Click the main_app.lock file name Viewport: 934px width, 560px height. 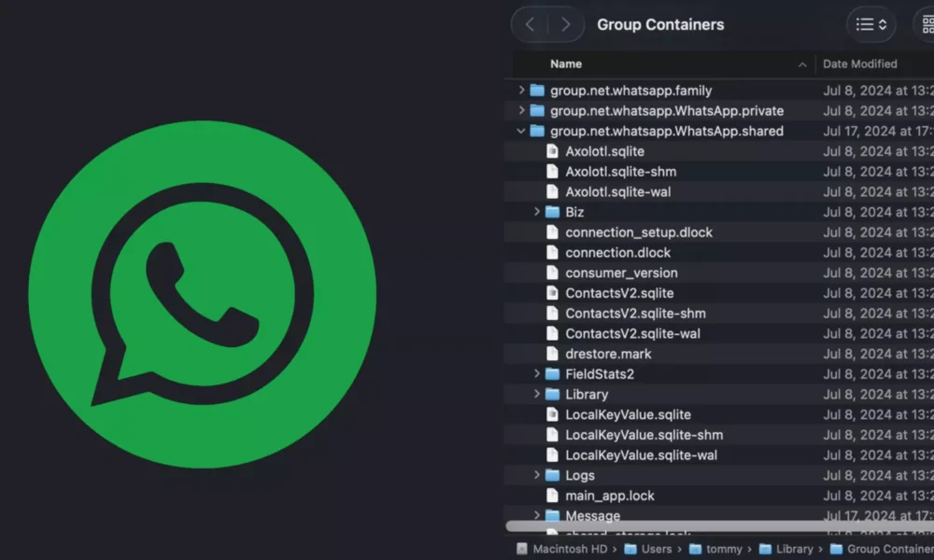pos(609,495)
